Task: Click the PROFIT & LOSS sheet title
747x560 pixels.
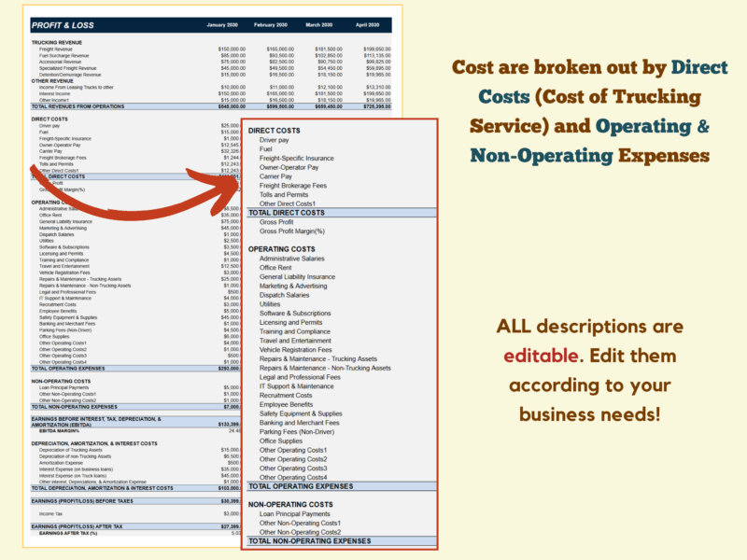Action: [x=63, y=25]
